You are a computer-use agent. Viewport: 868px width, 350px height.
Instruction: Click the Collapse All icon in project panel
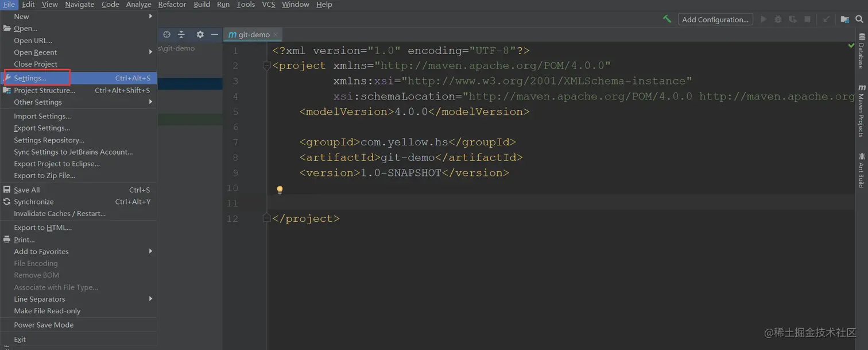coord(181,34)
